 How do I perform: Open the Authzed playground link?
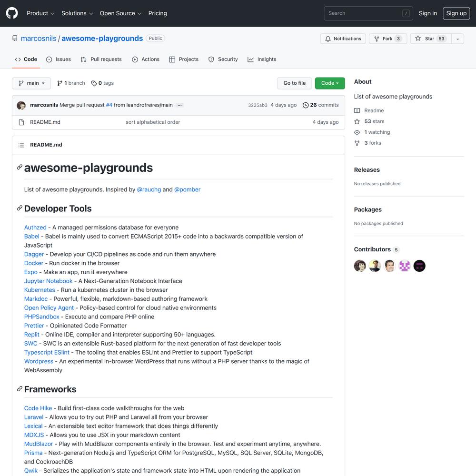click(x=35, y=228)
